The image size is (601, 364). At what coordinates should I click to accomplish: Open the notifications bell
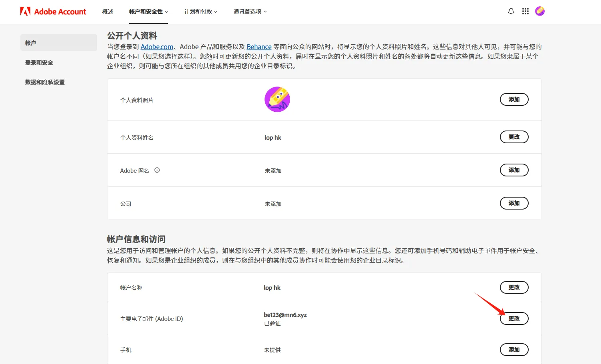(511, 11)
